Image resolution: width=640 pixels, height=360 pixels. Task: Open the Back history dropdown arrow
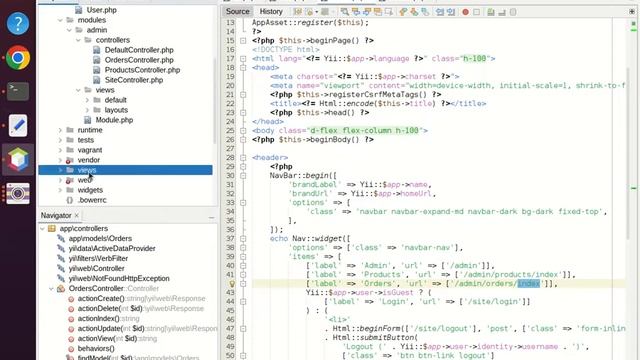(316, 12)
